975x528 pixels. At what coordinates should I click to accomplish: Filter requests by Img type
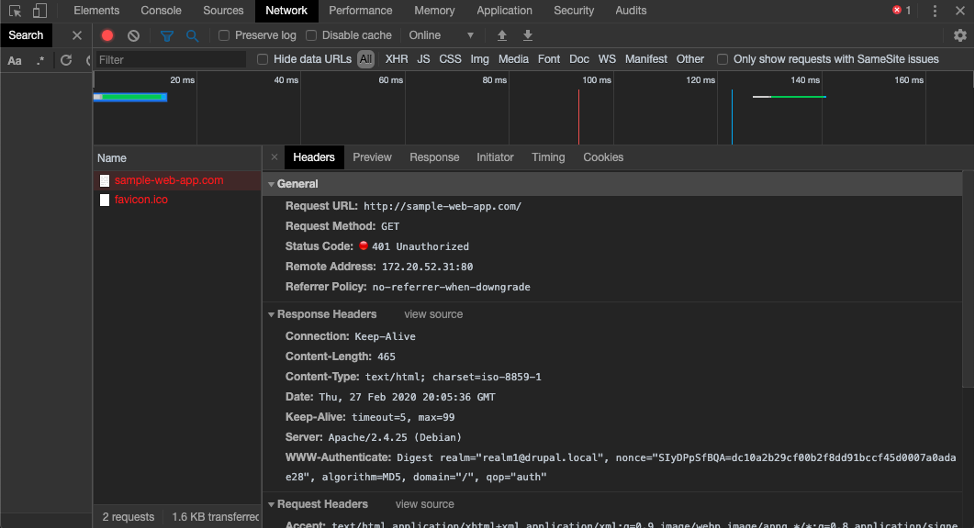point(479,59)
